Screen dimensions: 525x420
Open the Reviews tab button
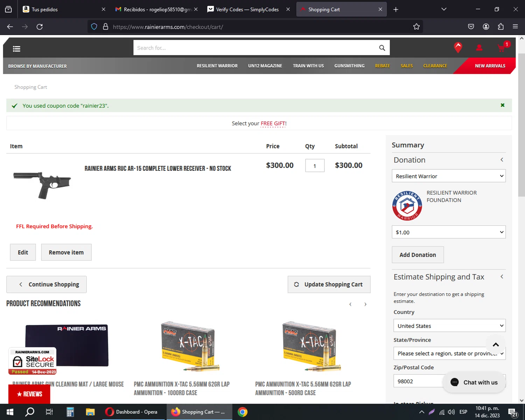[x=29, y=394]
